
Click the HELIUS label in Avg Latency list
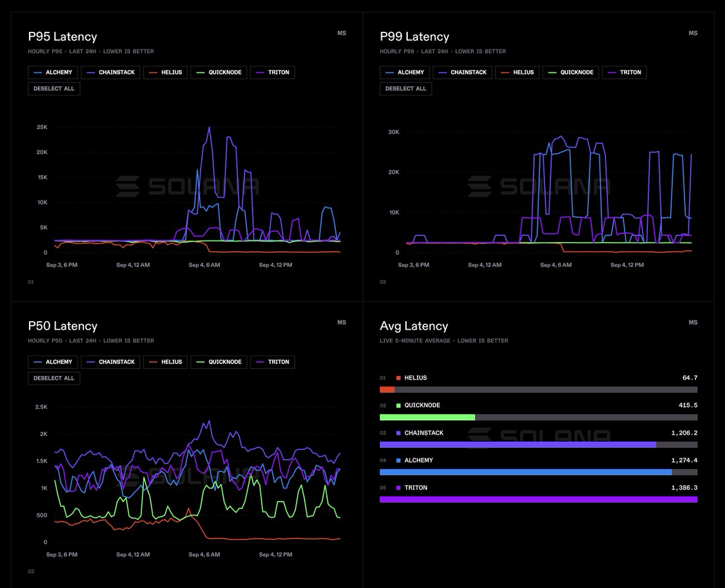pyautogui.click(x=416, y=378)
